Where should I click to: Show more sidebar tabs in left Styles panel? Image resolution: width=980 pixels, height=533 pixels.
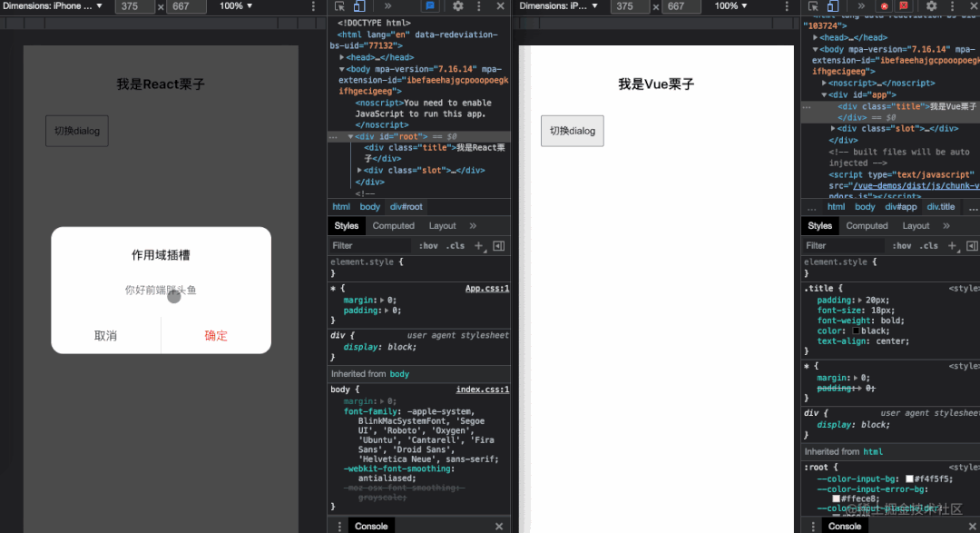(x=473, y=226)
